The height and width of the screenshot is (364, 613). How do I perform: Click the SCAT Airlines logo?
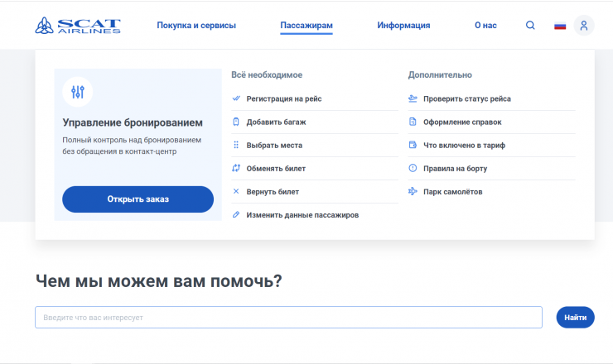(x=78, y=26)
